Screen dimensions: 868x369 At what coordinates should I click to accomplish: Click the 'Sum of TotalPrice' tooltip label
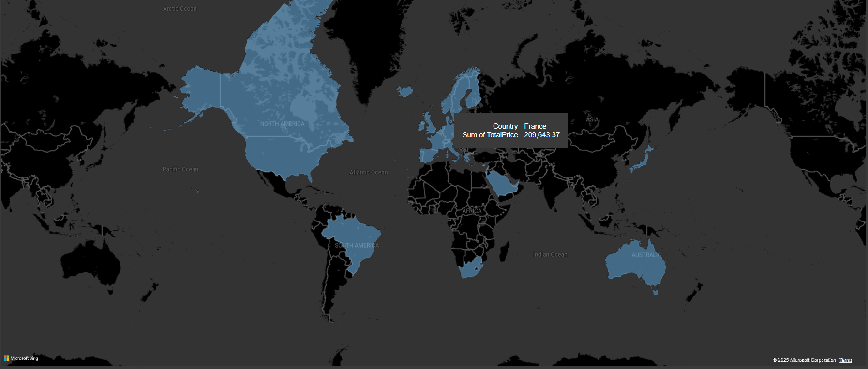pyautogui.click(x=490, y=135)
